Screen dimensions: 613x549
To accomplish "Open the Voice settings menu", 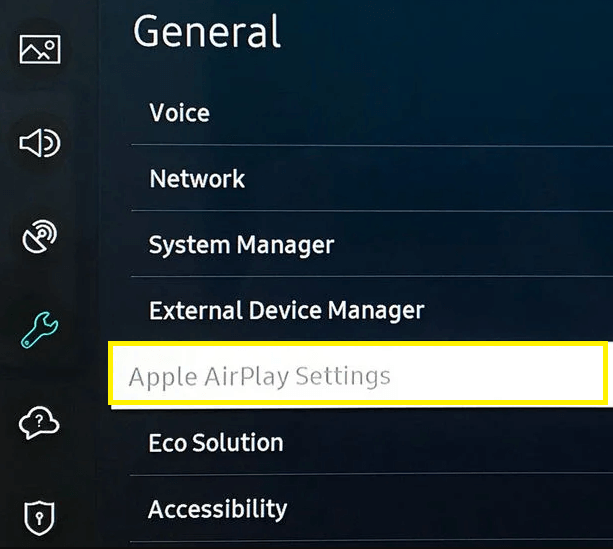I will (180, 112).
